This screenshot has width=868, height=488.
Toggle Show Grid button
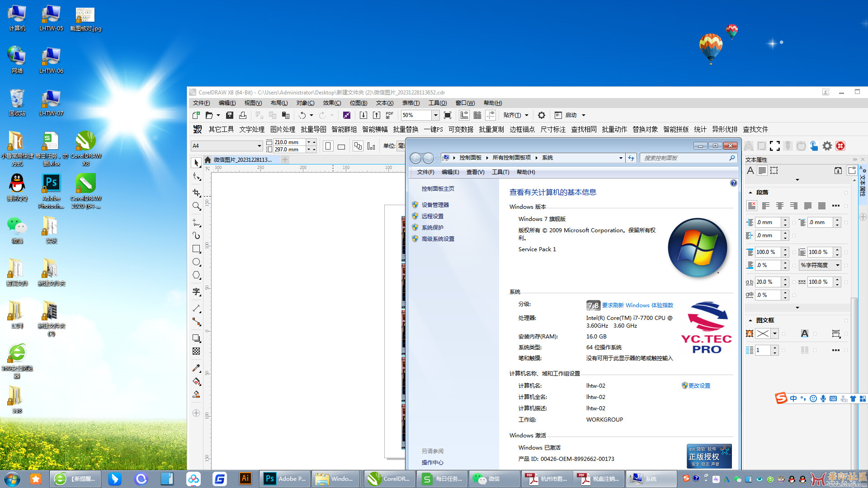477,115
